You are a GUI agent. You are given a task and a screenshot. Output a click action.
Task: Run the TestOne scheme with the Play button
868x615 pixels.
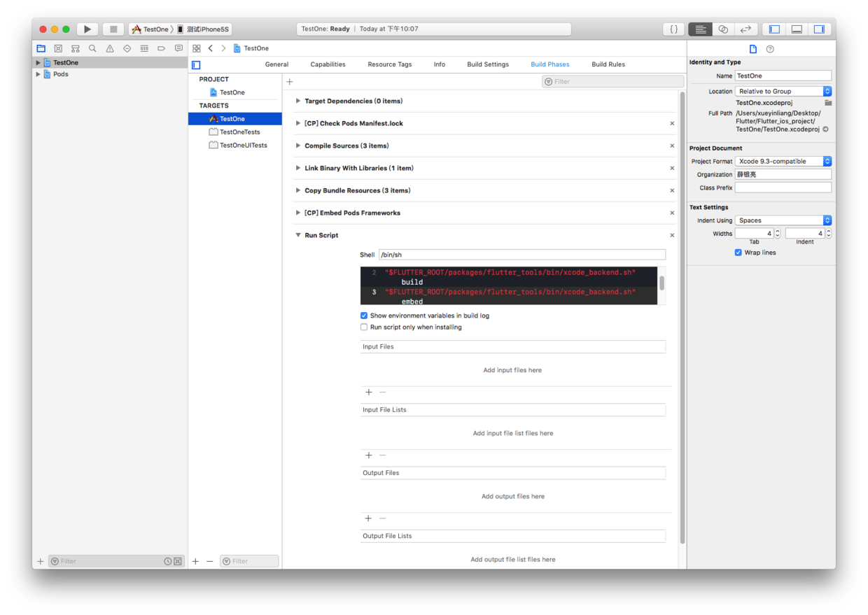tap(87, 29)
